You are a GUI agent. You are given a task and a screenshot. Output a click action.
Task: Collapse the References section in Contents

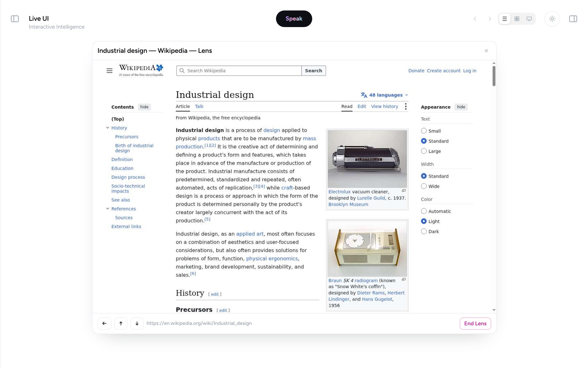108,209
